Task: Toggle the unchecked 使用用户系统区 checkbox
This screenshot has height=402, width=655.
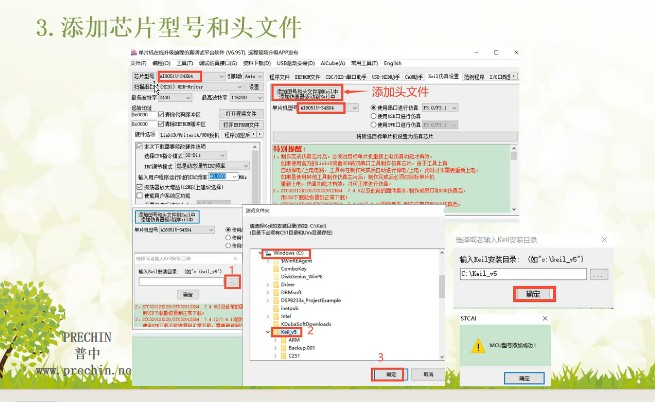Action: pyautogui.click(x=140, y=195)
